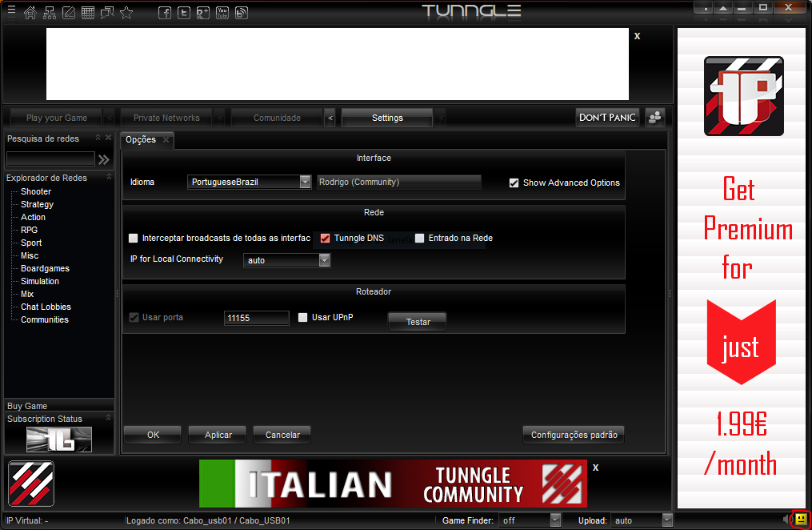Select Boardgames in network explorer
Image resolution: width=812 pixels, height=530 pixels.
click(x=45, y=268)
